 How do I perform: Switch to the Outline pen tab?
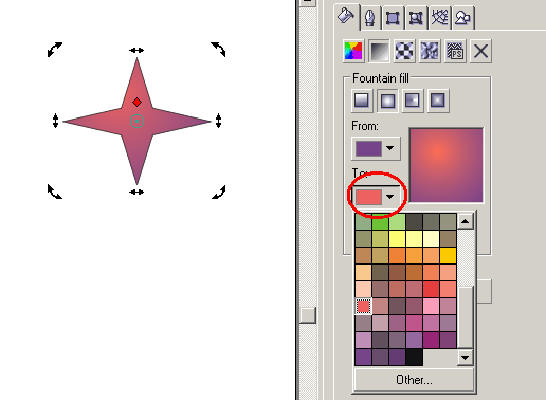coord(370,17)
